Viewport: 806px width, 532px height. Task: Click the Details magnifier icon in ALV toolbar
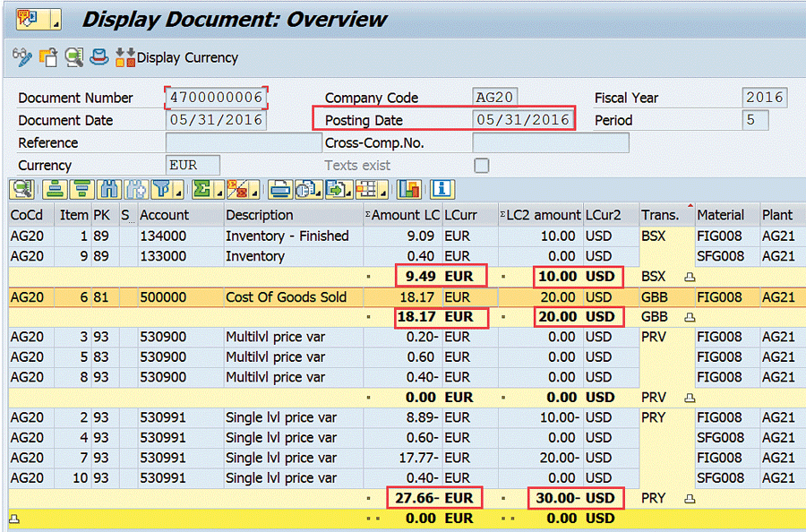[x=21, y=189]
